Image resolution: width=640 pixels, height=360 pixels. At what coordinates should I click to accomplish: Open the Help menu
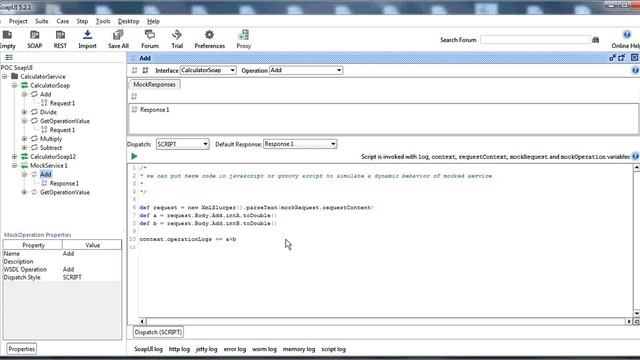tap(153, 21)
